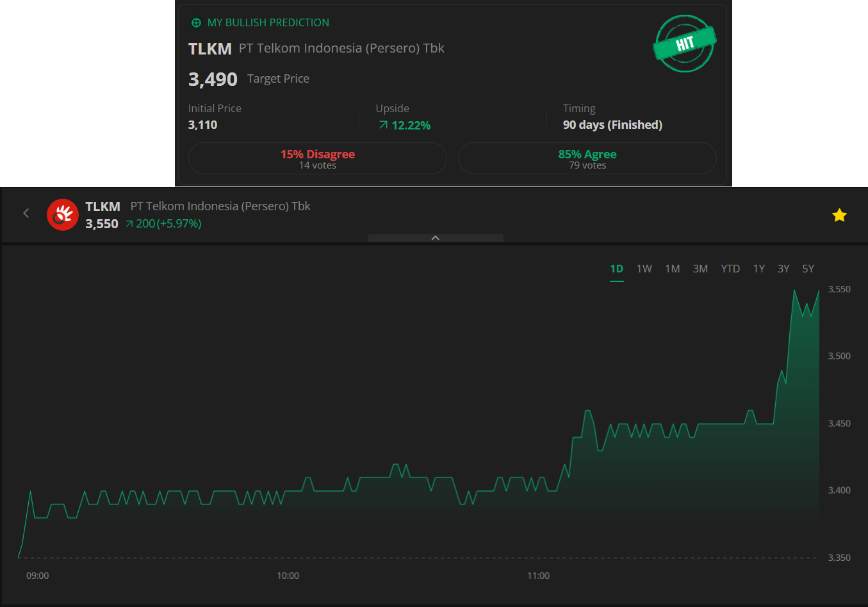Click the price change arrow icon

pyautogui.click(x=129, y=224)
